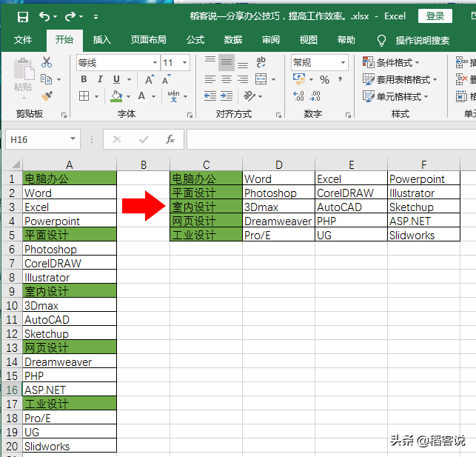Toggle bold formatting
The width and height of the screenshot is (476, 457).
[x=84, y=79]
